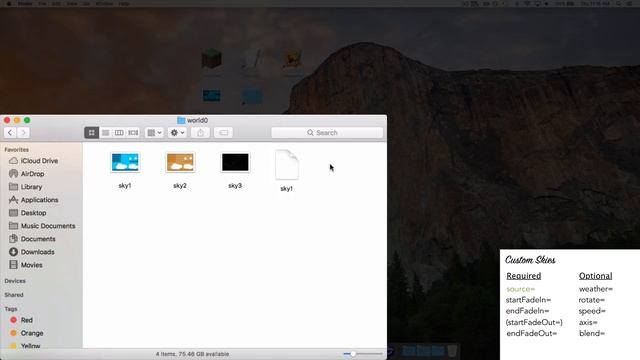Click the "speed=" text
Viewport: 640px width, 360px height.
(x=592, y=311)
